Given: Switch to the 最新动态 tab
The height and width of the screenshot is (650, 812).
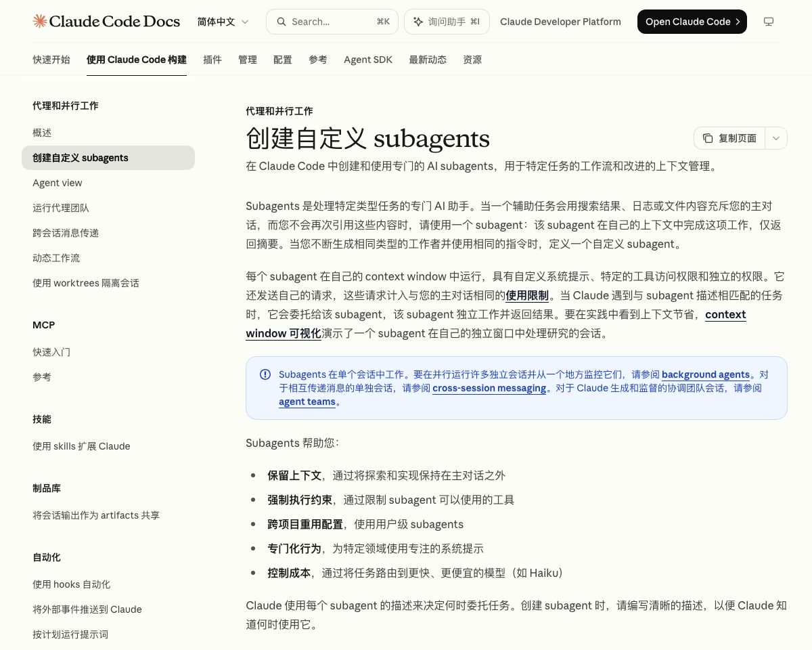Looking at the screenshot, I should pyautogui.click(x=428, y=60).
